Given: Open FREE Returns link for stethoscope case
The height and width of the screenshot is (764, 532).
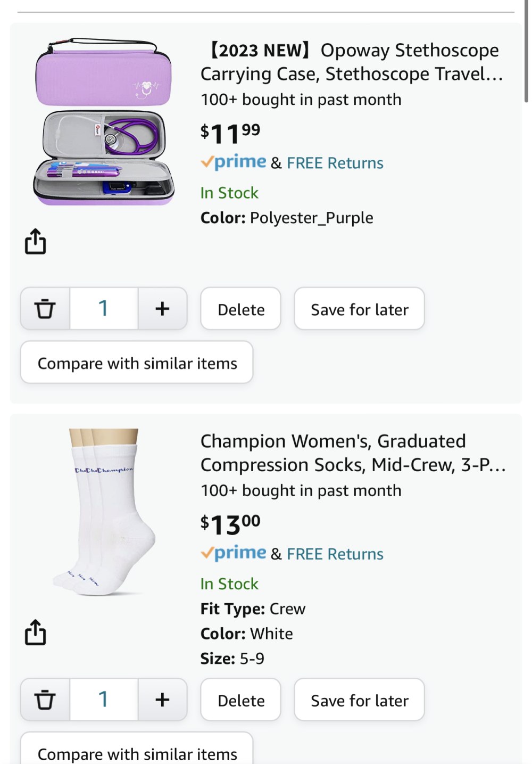Looking at the screenshot, I should (335, 163).
